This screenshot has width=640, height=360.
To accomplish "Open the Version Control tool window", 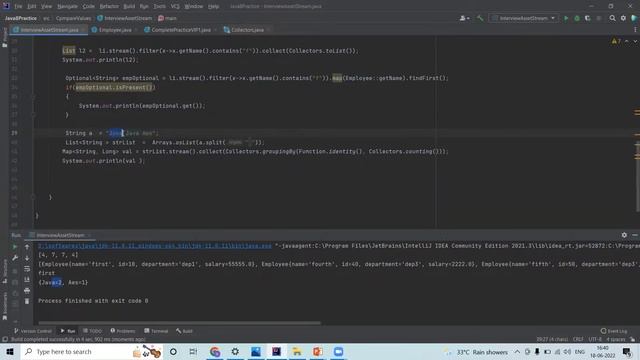I will coord(33,331).
